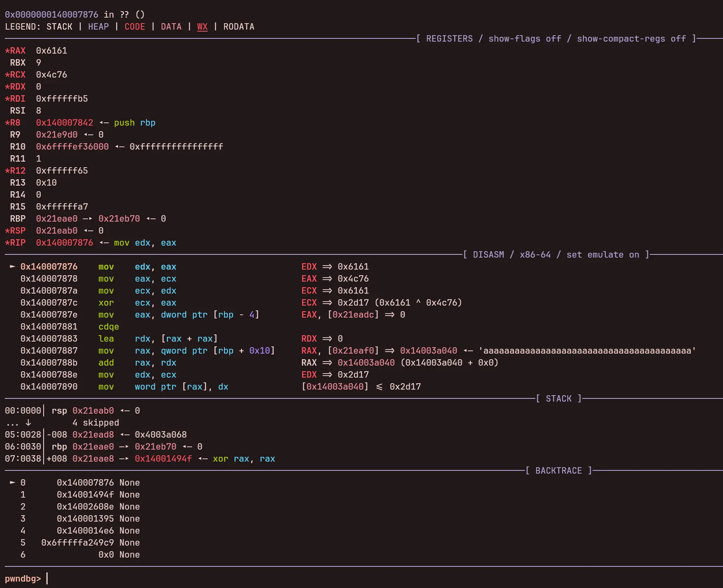Select the xor instruction at 0x14000787c

coord(106,303)
